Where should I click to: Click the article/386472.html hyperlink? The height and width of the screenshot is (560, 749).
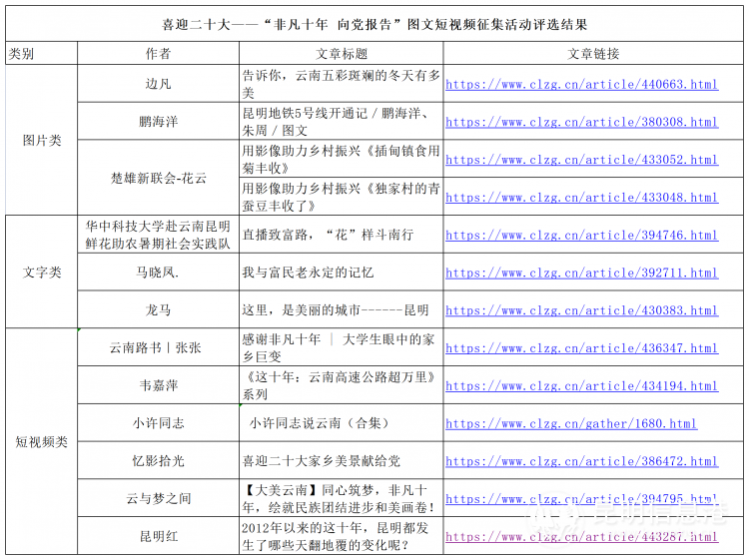pyautogui.click(x=581, y=462)
